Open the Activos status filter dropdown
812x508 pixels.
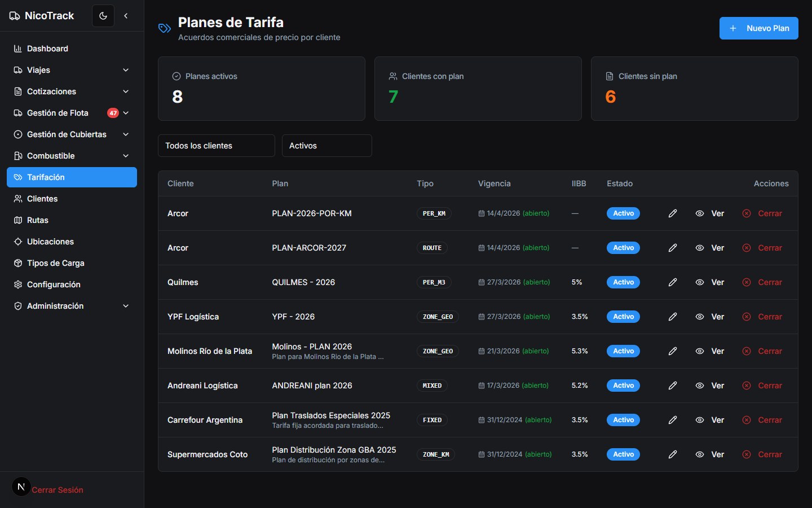(327, 146)
